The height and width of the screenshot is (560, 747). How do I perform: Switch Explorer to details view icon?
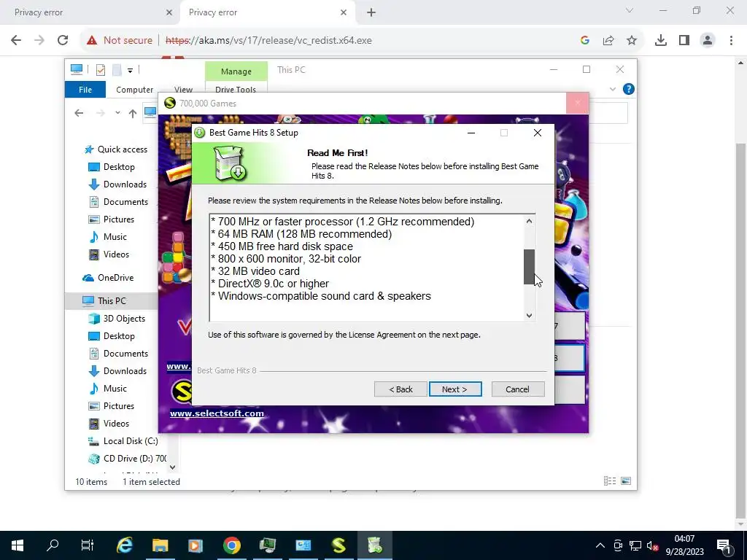click(610, 481)
